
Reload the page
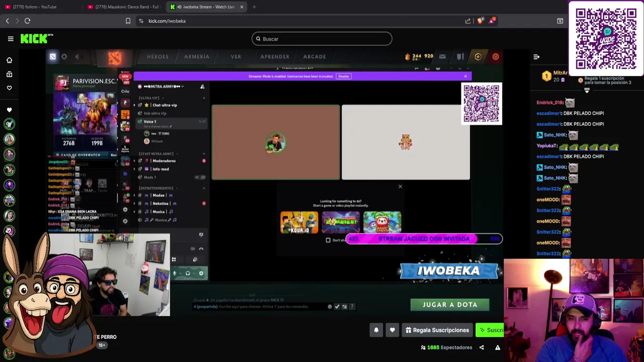[27, 21]
